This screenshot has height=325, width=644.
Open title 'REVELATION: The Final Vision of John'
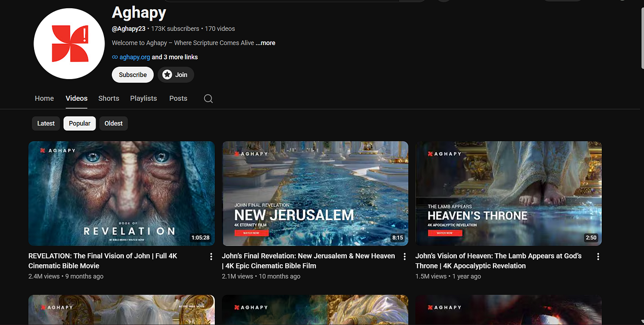[x=103, y=261]
